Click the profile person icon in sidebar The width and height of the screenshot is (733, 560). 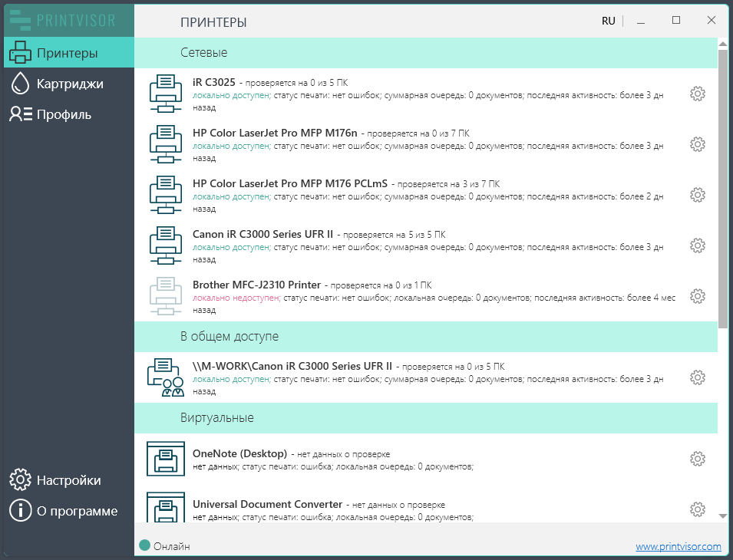pos(21,114)
